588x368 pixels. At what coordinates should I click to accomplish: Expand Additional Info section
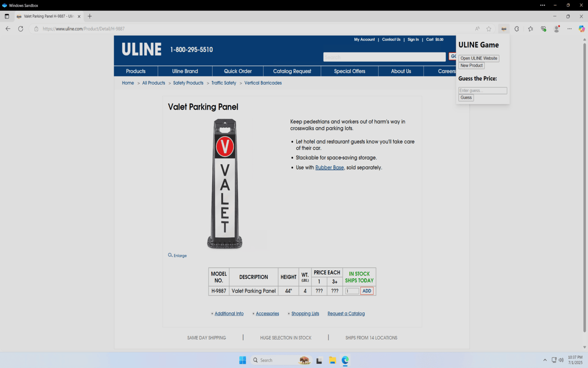coord(229,314)
